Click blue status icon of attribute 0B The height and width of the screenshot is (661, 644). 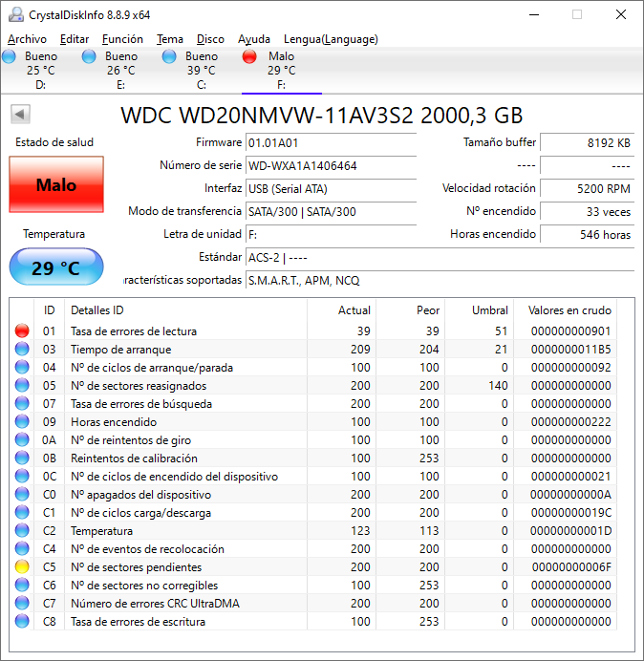(22, 458)
